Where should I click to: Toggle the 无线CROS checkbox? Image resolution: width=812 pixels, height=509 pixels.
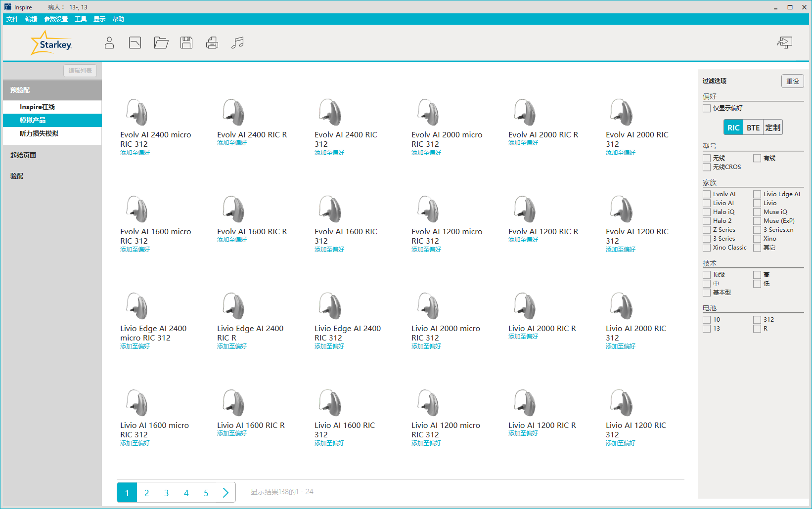click(x=707, y=167)
